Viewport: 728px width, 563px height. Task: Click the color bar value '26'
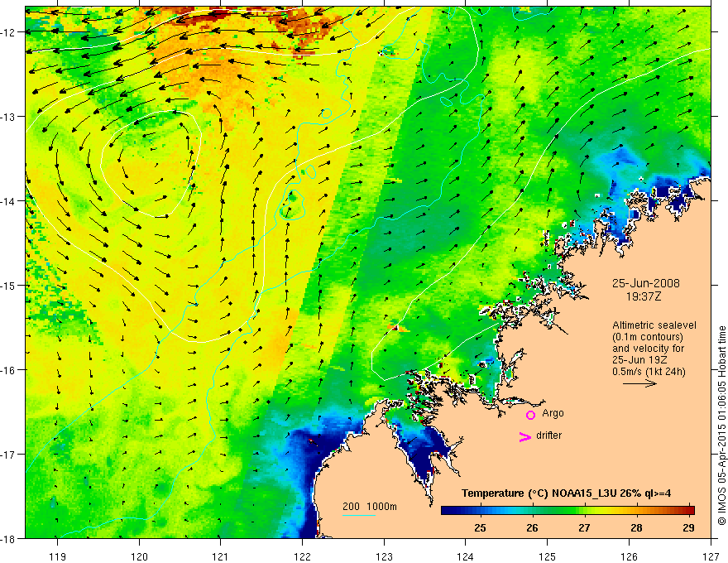tap(532, 527)
